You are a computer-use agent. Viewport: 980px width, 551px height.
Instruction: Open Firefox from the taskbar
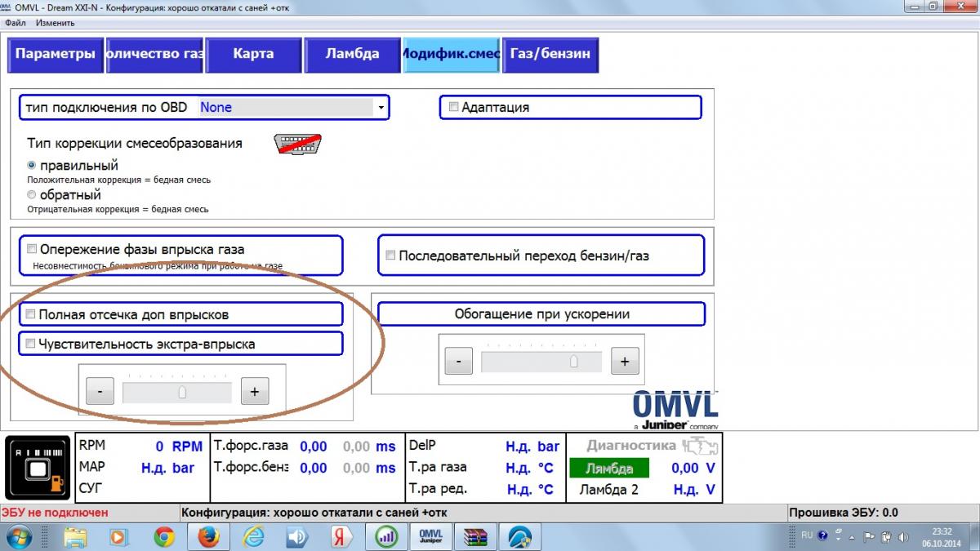(208, 536)
